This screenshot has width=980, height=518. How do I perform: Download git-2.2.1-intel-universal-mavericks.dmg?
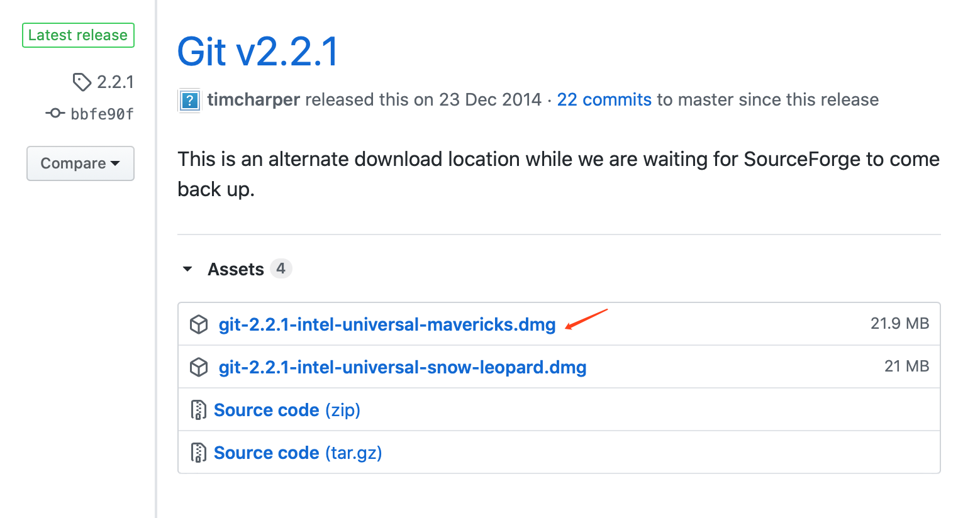tap(387, 324)
